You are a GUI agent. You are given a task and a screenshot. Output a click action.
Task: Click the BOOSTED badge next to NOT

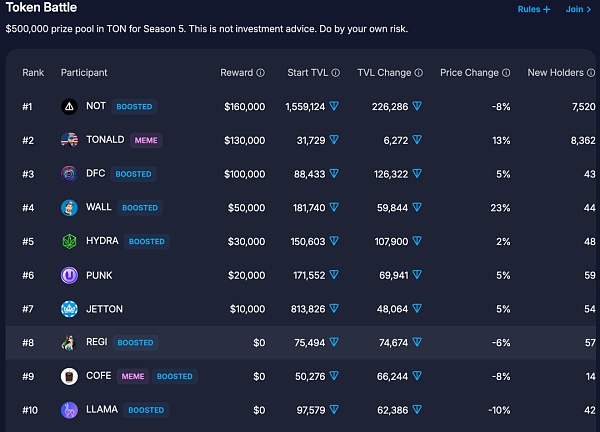pyautogui.click(x=134, y=106)
